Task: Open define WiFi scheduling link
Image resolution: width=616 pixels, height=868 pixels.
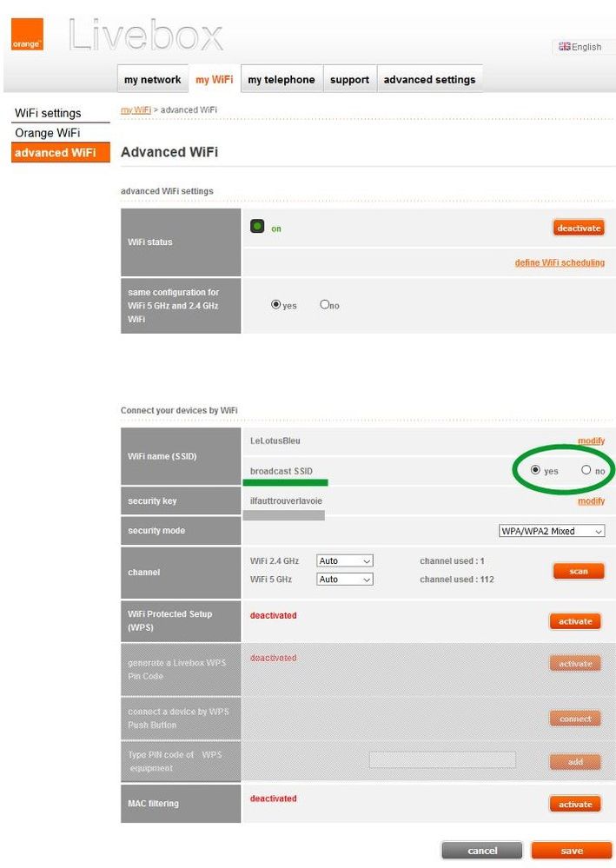Action: (x=560, y=262)
